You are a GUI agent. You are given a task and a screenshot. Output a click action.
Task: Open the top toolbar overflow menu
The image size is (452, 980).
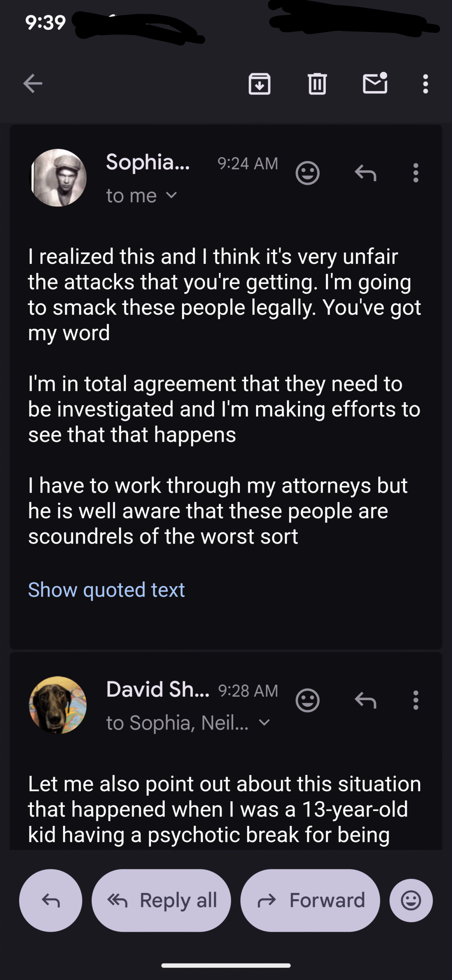[425, 83]
